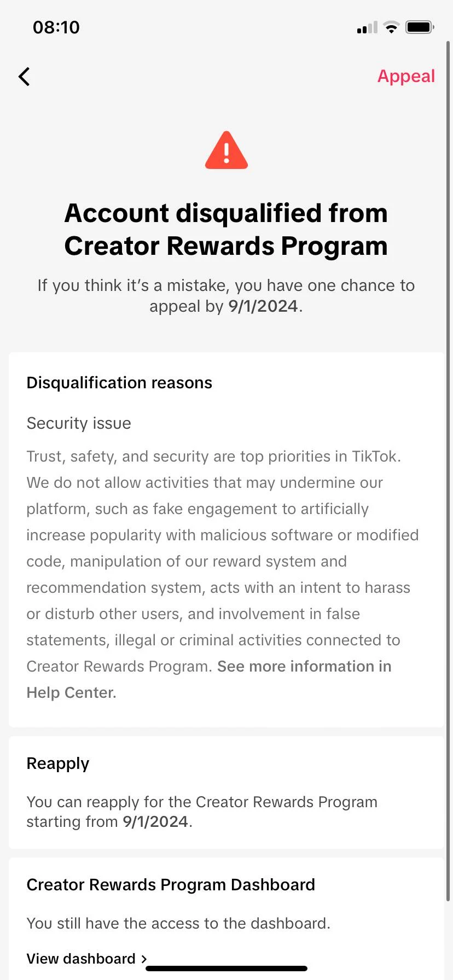
Task: Select the Security issue reason heading
Action: [78, 423]
